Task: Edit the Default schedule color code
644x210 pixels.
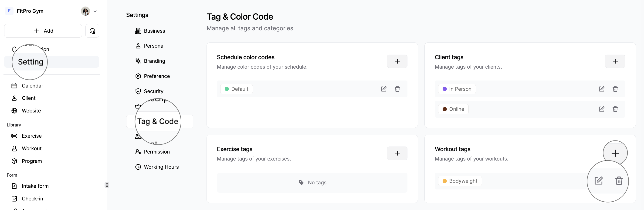Action: click(384, 89)
